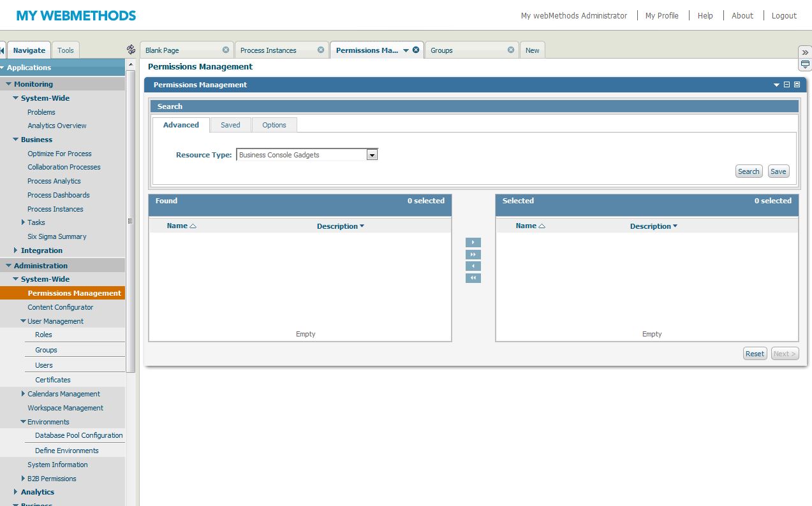Open the Permissions Management portlet menu arrow

pos(776,85)
